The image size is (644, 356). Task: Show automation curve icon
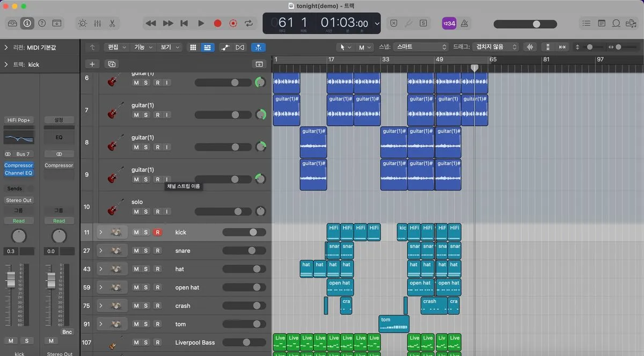point(225,47)
